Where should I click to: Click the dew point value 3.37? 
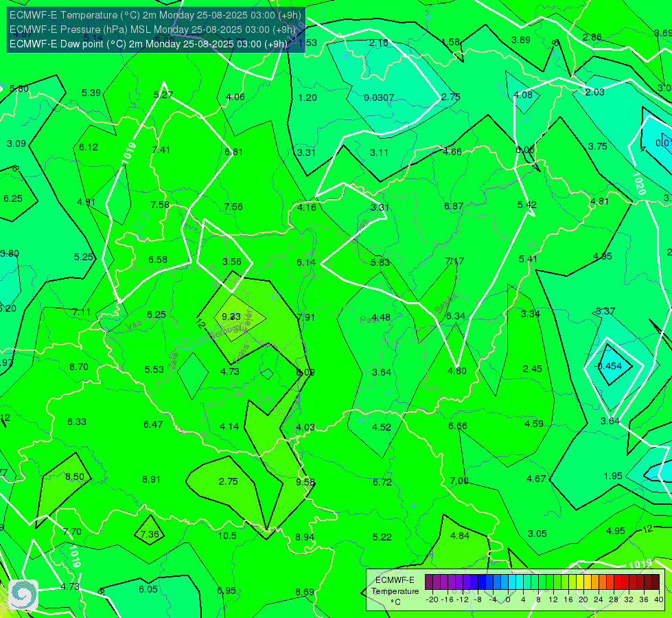605,311
